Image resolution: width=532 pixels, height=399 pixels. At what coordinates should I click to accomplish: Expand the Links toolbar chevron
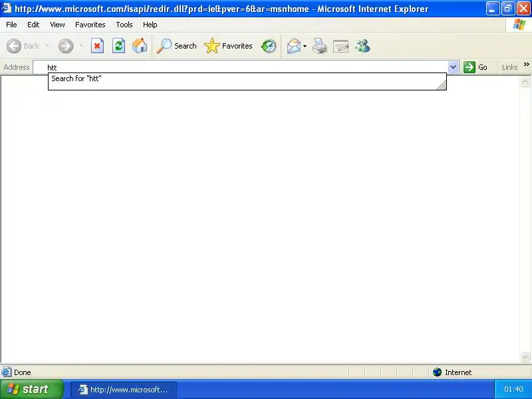pos(526,64)
